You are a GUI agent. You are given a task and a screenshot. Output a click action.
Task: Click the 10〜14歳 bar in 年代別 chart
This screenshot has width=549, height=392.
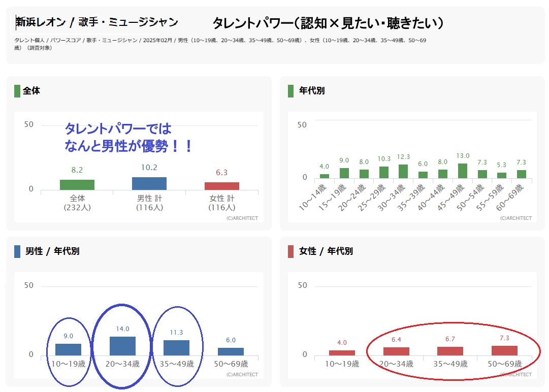[324, 176]
